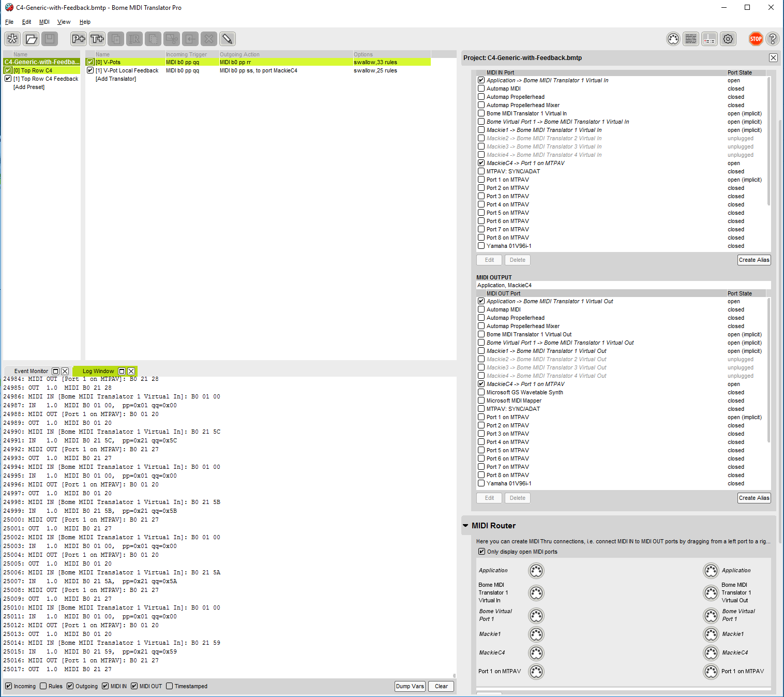Viewport: 784px width, 697px height.
Task: Click the MIDI IN ports list scrollbar
Action: coord(768,141)
